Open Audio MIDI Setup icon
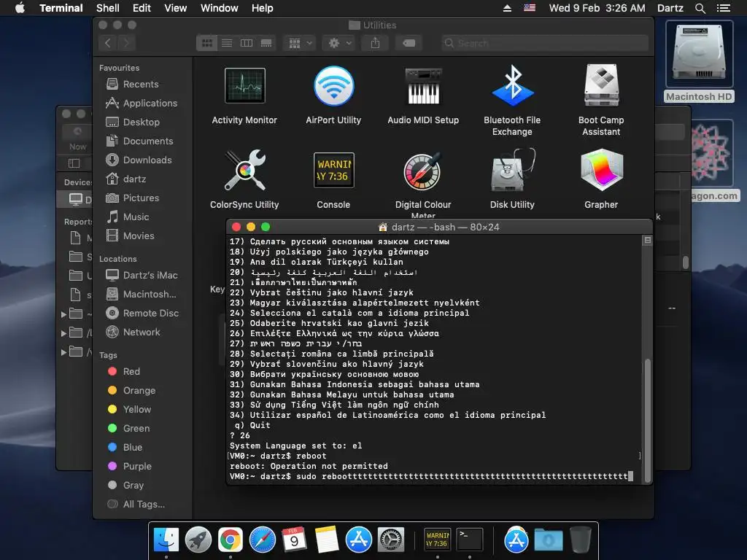Image resolution: width=747 pixels, height=560 pixels. point(423,86)
